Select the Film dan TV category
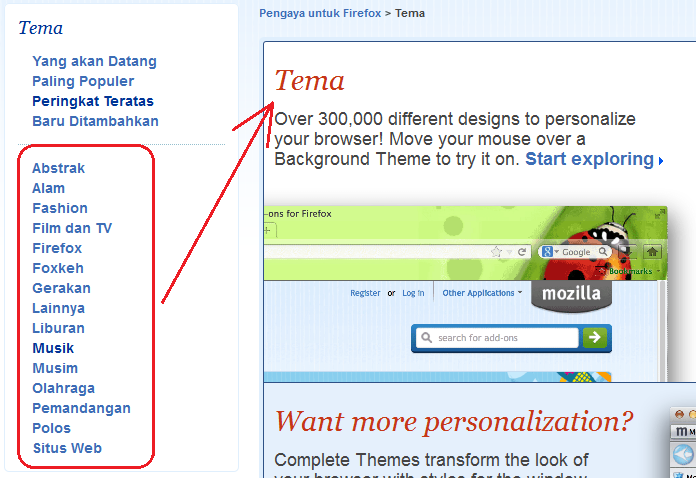Screen dimensions: 696x478 pos(72,228)
